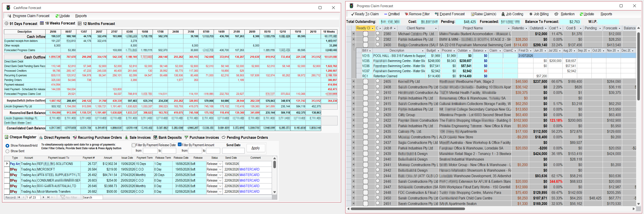The image size is (644, 214).
Task: Click the Direct Payments bank icon
Action: pos(41,137)
